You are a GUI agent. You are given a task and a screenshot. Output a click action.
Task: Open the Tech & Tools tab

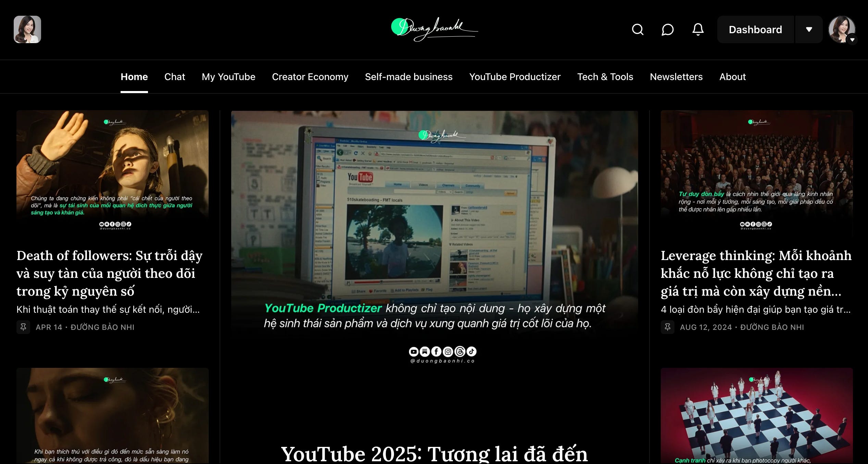coord(605,77)
